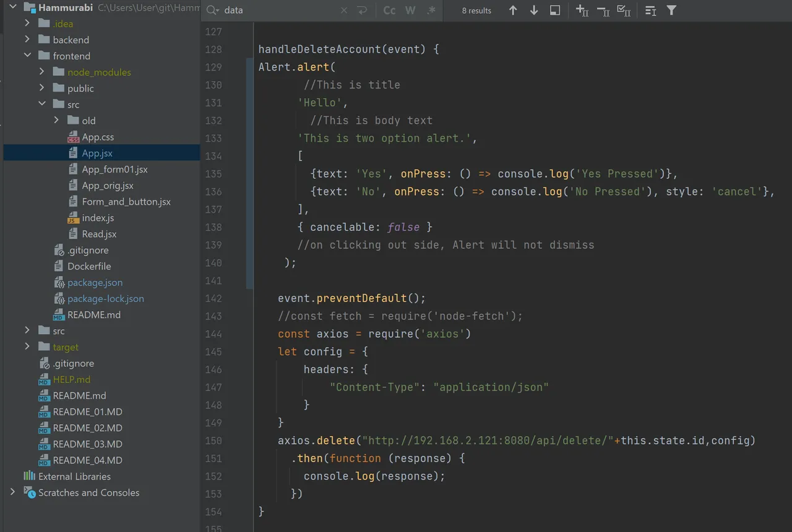This screenshot has height=532, width=792.
Task: Clear the search text with the X icon
Action: 344,11
